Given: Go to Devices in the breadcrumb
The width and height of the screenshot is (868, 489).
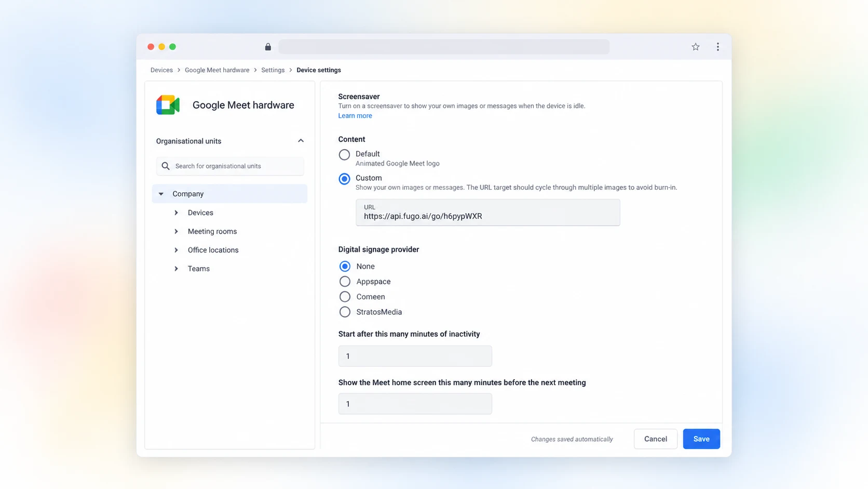Looking at the screenshot, I should pyautogui.click(x=161, y=70).
